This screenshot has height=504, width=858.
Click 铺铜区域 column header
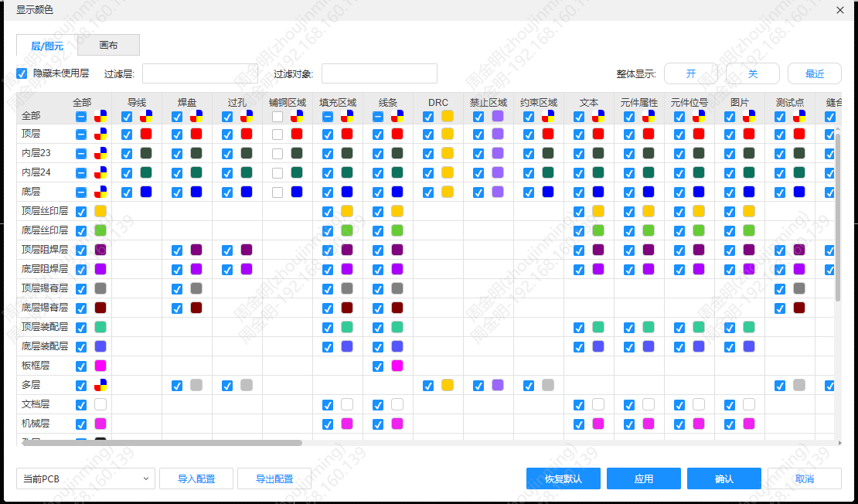click(288, 102)
